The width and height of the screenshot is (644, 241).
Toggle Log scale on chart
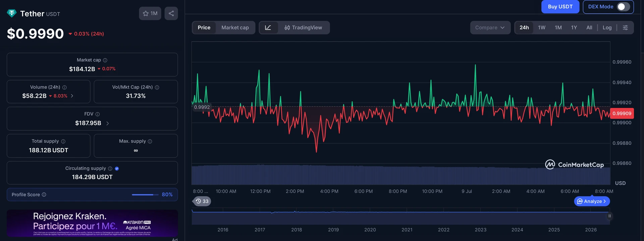pos(607,27)
